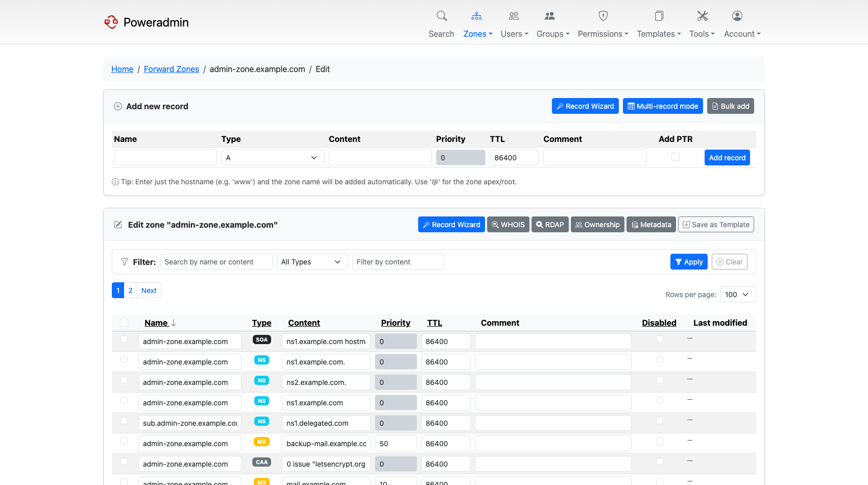Image resolution: width=868 pixels, height=485 pixels.
Task: Select the SOA record row checkbox
Action: [124, 339]
